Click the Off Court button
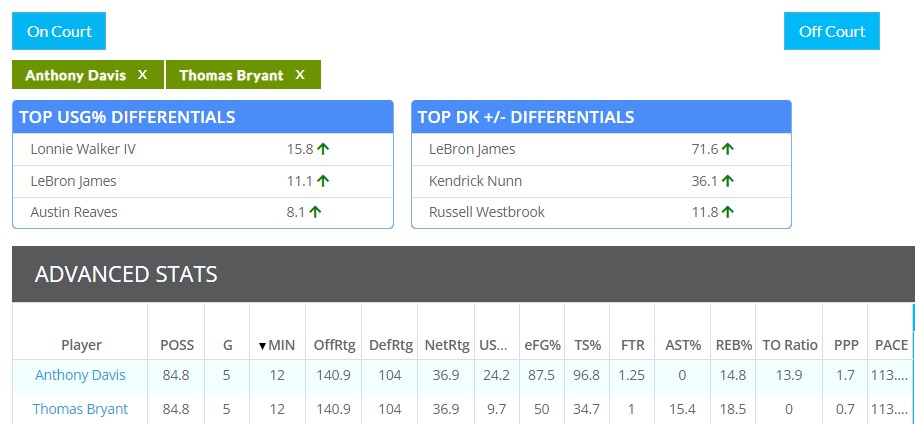This screenshot has width=915, height=424. (x=832, y=31)
